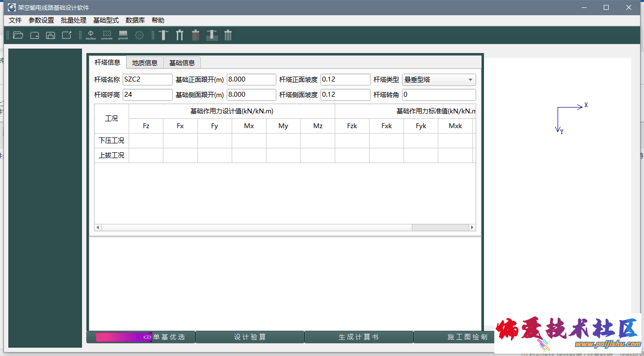Open the steelbar parameters icon
This screenshot has width=644, height=356.
[91, 35]
